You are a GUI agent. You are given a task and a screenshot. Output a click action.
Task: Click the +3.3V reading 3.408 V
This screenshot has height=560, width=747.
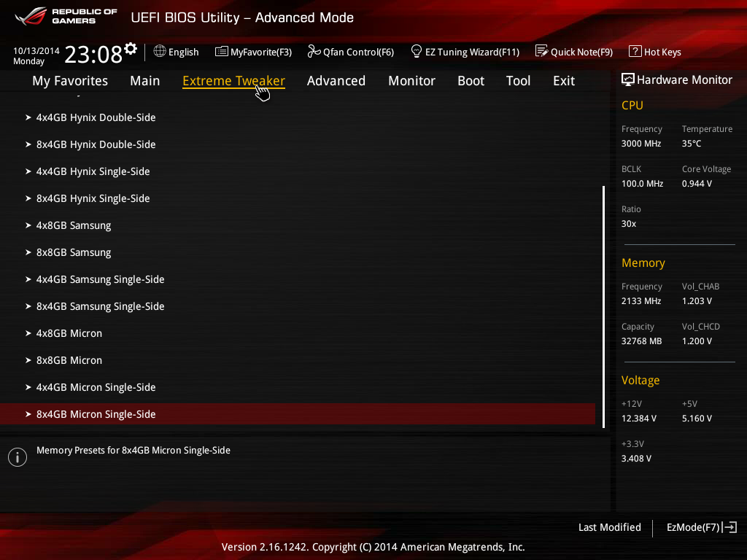(636, 458)
